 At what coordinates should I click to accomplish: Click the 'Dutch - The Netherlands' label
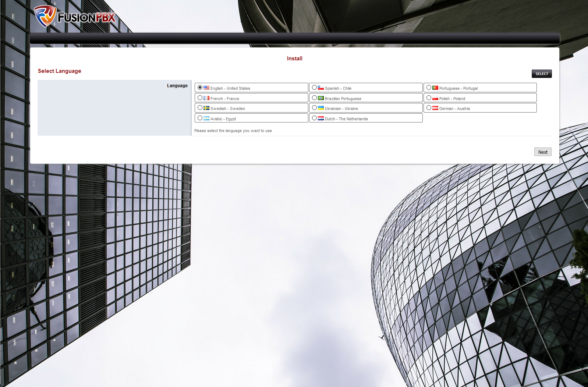pyautogui.click(x=346, y=119)
